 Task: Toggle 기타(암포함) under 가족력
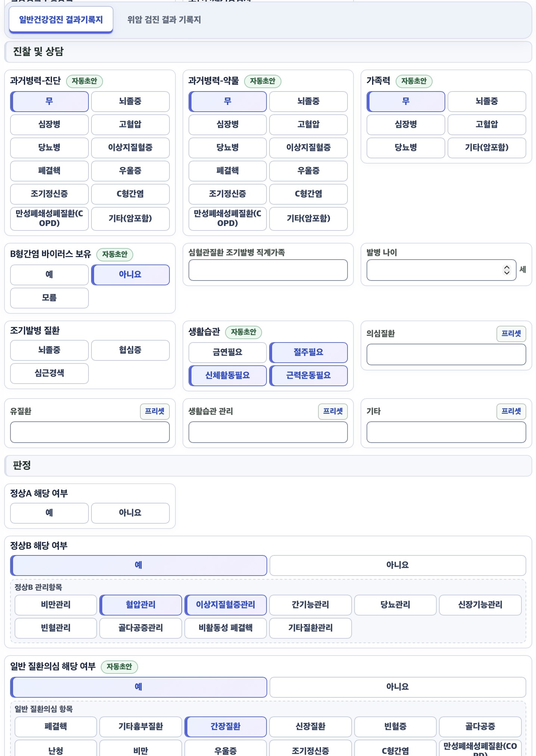pyautogui.click(x=487, y=148)
